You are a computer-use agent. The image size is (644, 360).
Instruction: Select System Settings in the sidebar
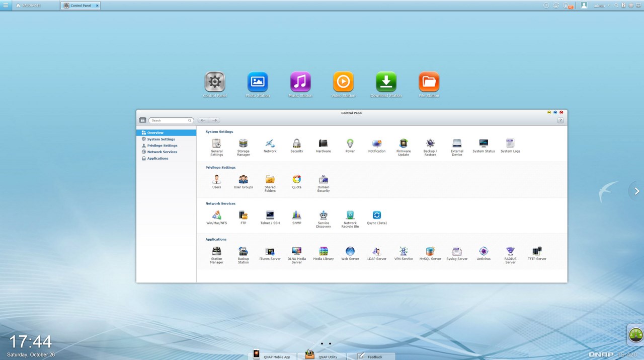point(166,139)
